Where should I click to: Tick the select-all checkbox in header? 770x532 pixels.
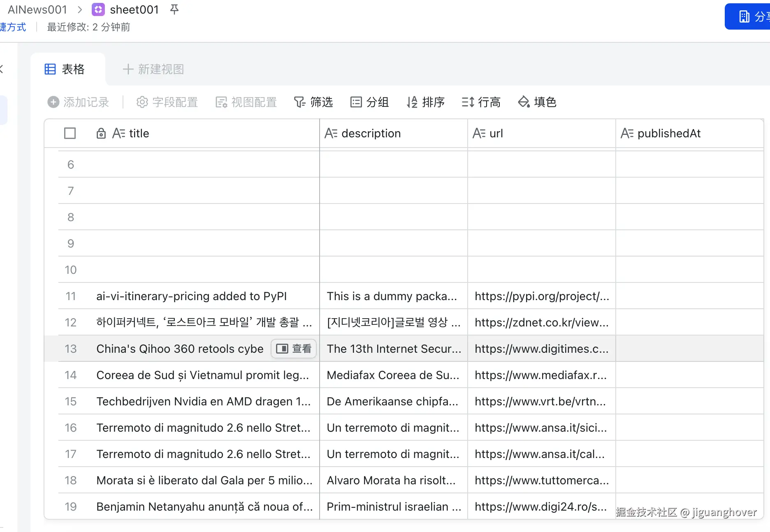(70, 133)
